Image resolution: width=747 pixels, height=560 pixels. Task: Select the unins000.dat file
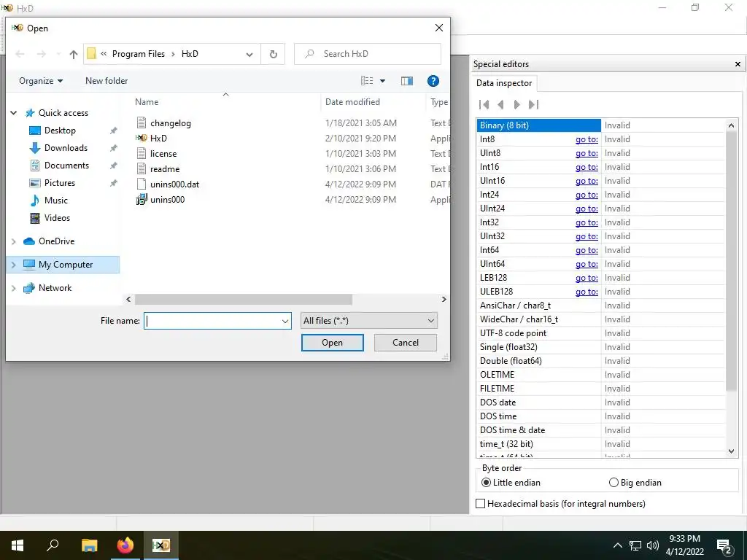point(175,184)
